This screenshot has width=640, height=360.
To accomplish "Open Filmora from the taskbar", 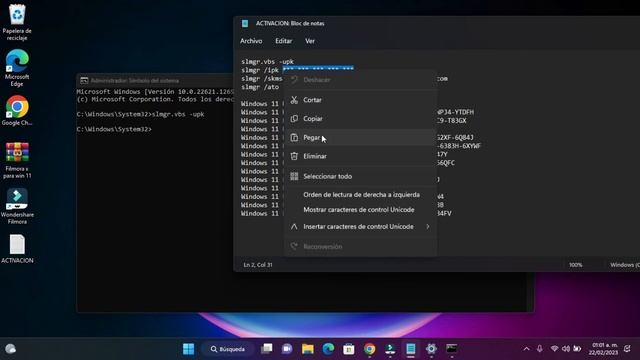I will click(x=390, y=349).
